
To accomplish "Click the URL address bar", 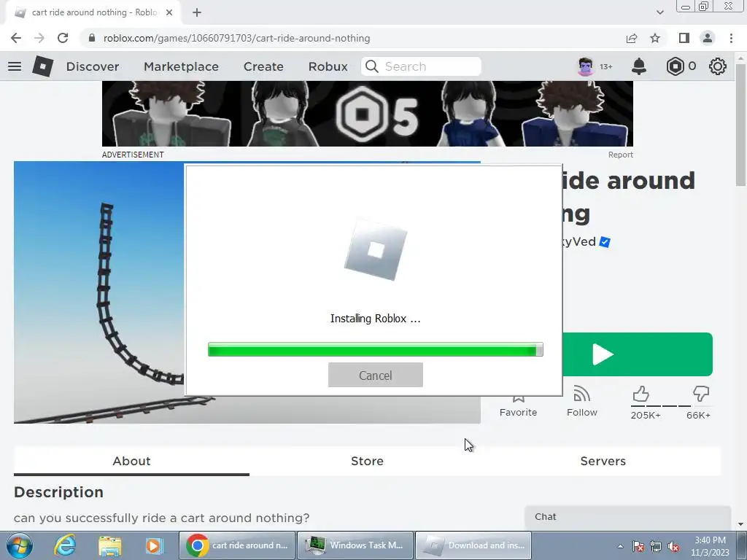I will pyautogui.click(x=352, y=38).
